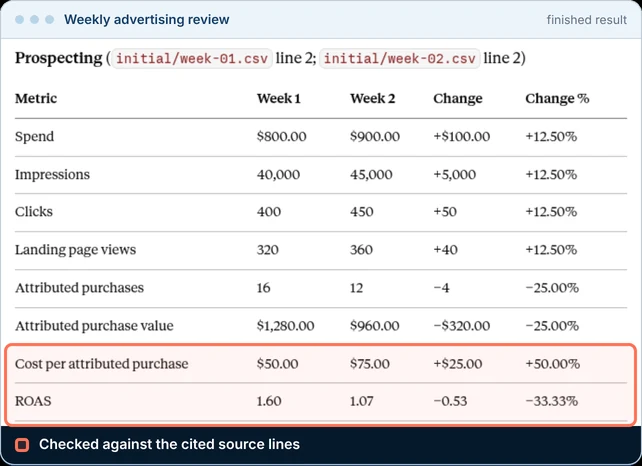Click the 'Clicks' row label
642x466 pixels.
tap(34, 212)
